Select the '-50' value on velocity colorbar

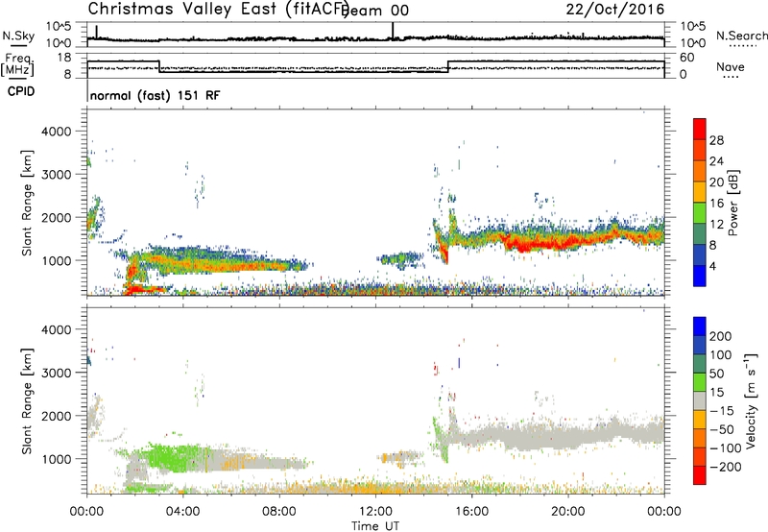722,430
